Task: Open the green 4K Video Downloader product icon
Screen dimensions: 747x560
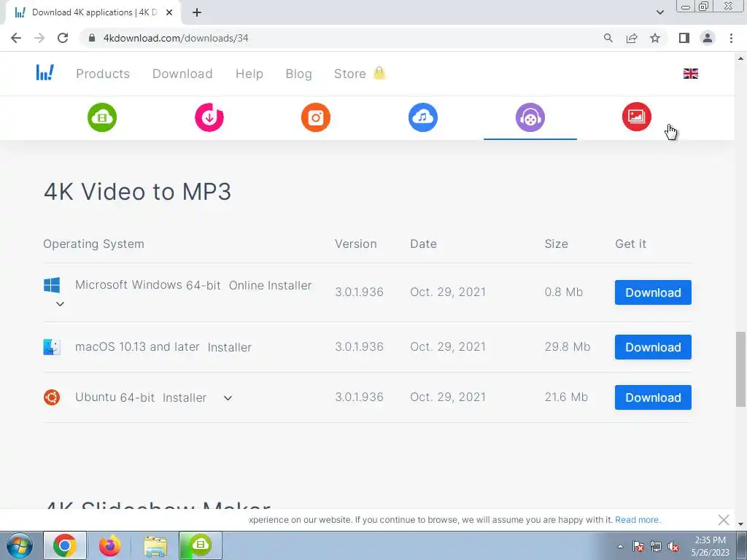Action: click(102, 117)
